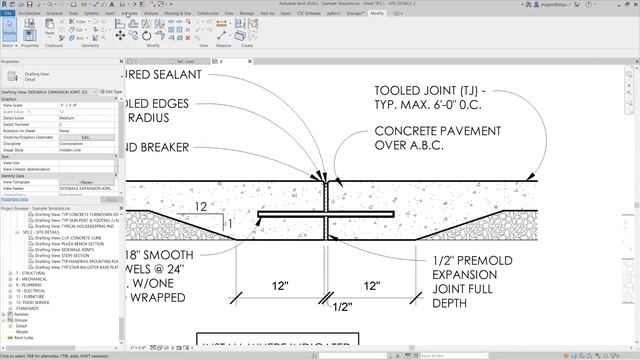The image size is (640, 360).
Task: Expand the Families tree node
Action: [x=4, y=314]
